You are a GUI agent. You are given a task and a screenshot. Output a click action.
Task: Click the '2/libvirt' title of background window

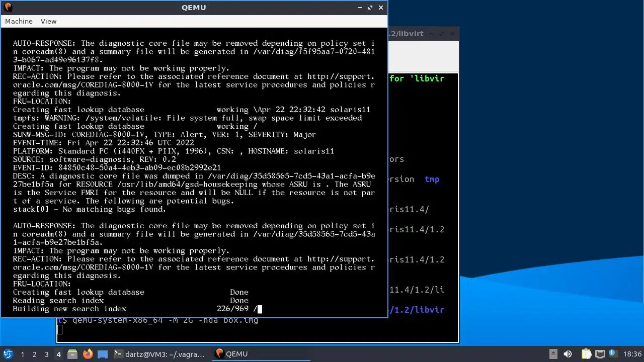click(406, 34)
